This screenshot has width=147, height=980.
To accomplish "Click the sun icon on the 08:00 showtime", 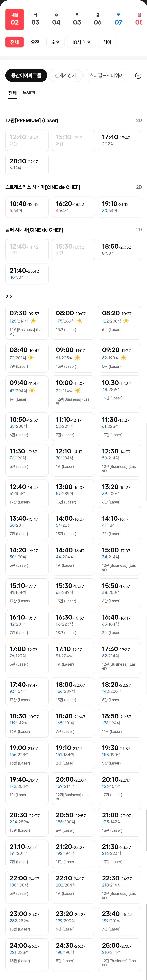I will pyautogui.click(x=80, y=321).
